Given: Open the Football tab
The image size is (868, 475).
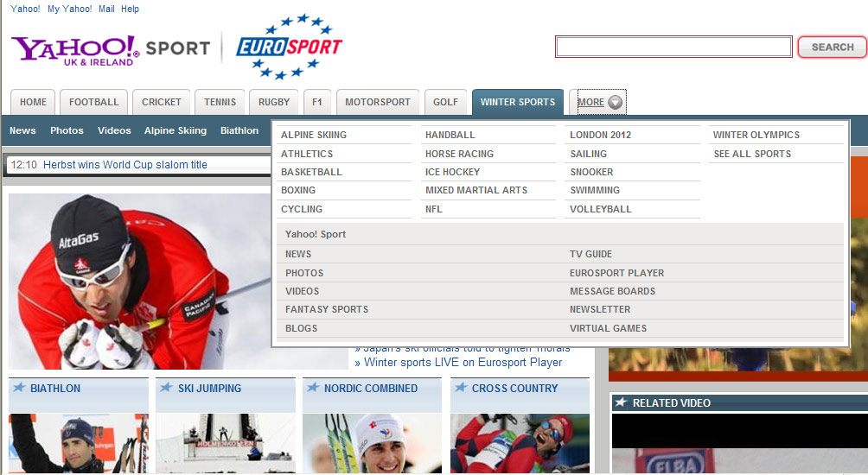Looking at the screenshot, I should click(93, 102).
